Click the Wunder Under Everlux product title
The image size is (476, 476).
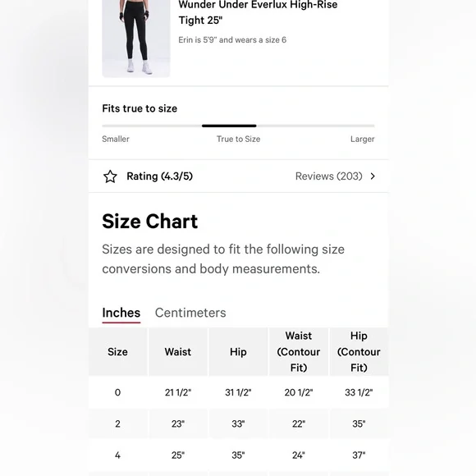pyautogui.click(x=258, y=12)
